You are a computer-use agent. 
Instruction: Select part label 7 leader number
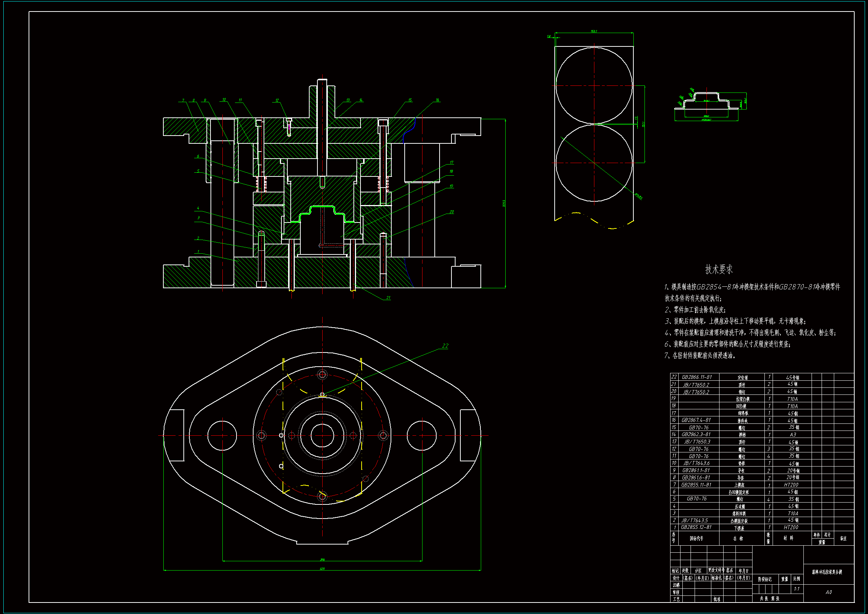[x=183, y=101]
